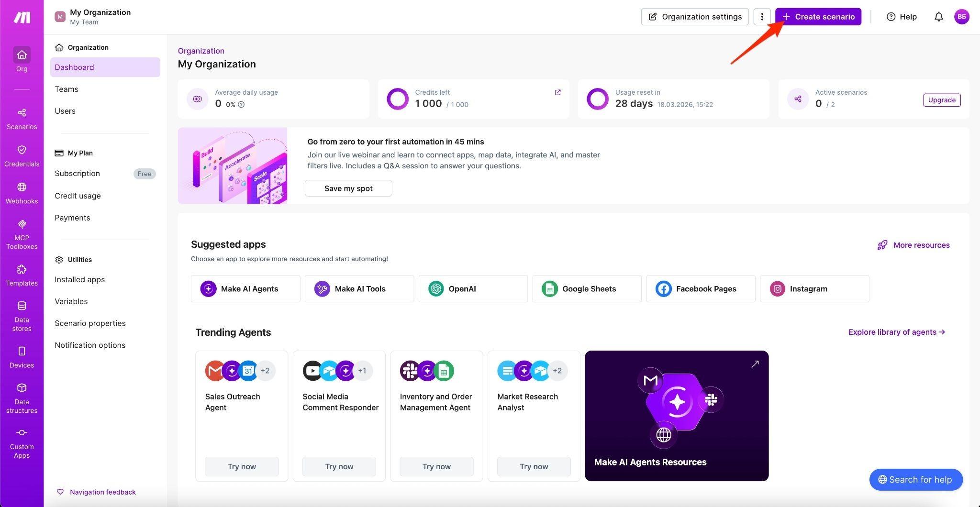Go to Webhooks in the sidebar
980x507 pixels.
22,193
